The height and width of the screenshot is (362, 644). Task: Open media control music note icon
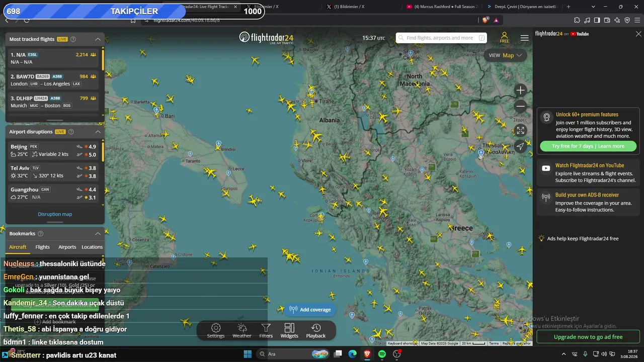[x=587, y=20]
